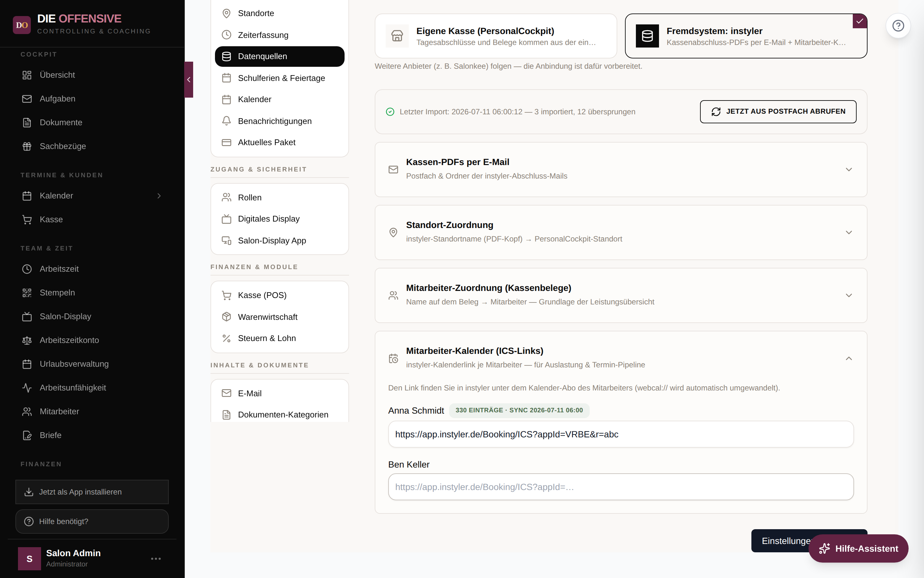
Task: Open Stempeln QR code icon
Action: click(x=27, y=293)
